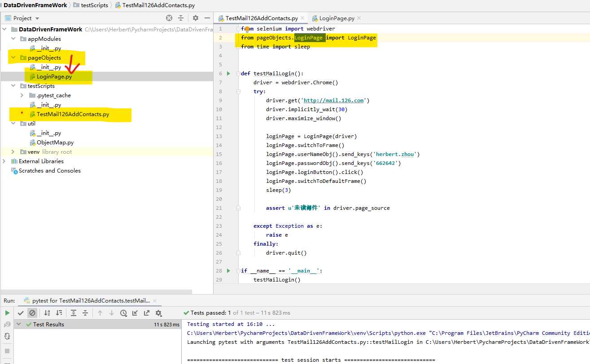Image resolution: width=590 pixels, height=364 pixels.
Task: Expand all test results
Action: [74, 313]
